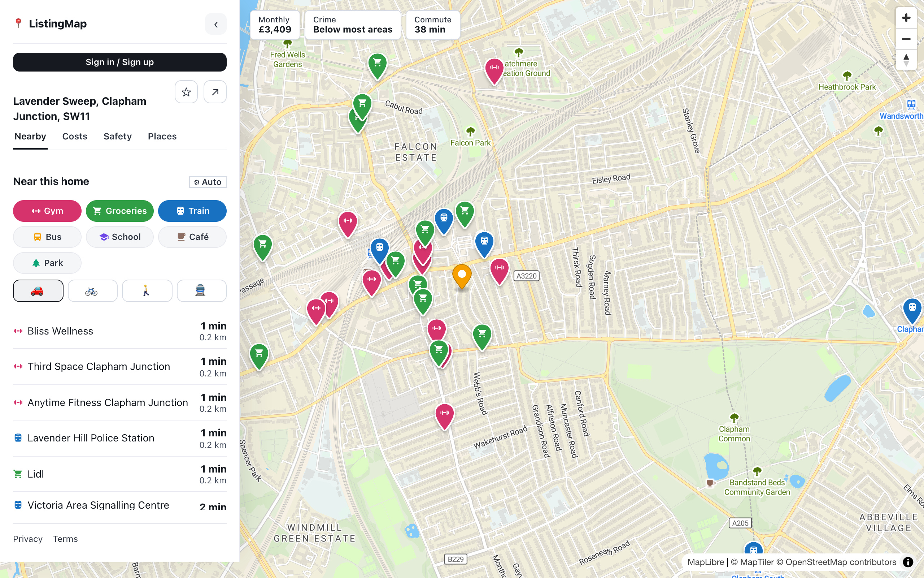The image size is (924, 578).
Task: Zoom out on the map
Action: click(906, 39)
